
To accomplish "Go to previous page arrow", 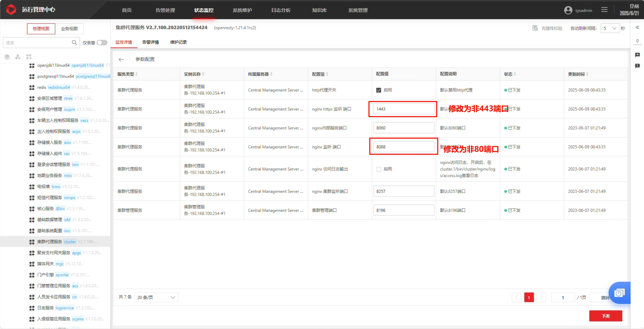I will pos(516,297).
